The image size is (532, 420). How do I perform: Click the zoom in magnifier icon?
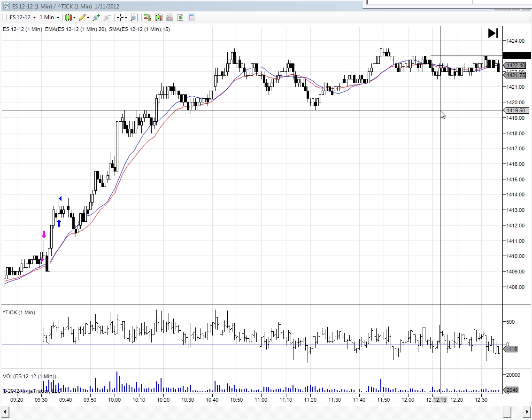pyautogui.click(x=96, y=17)
